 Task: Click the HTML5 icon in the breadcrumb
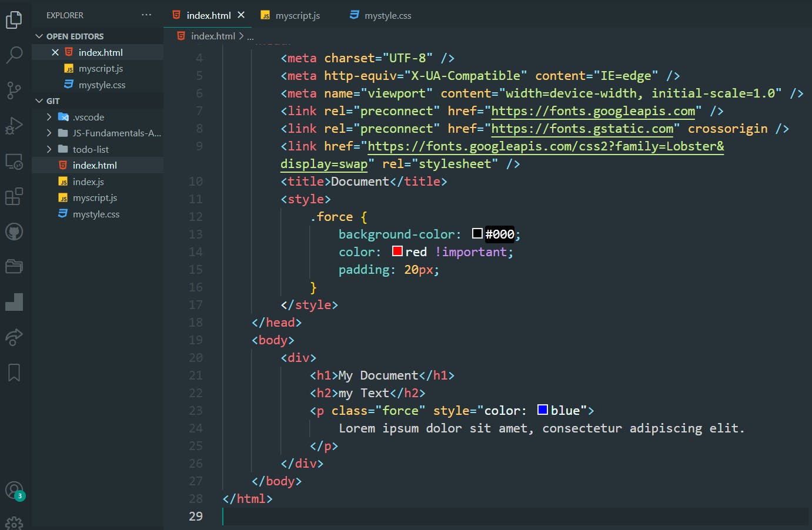pyautogui.click(x=181, y=36)
